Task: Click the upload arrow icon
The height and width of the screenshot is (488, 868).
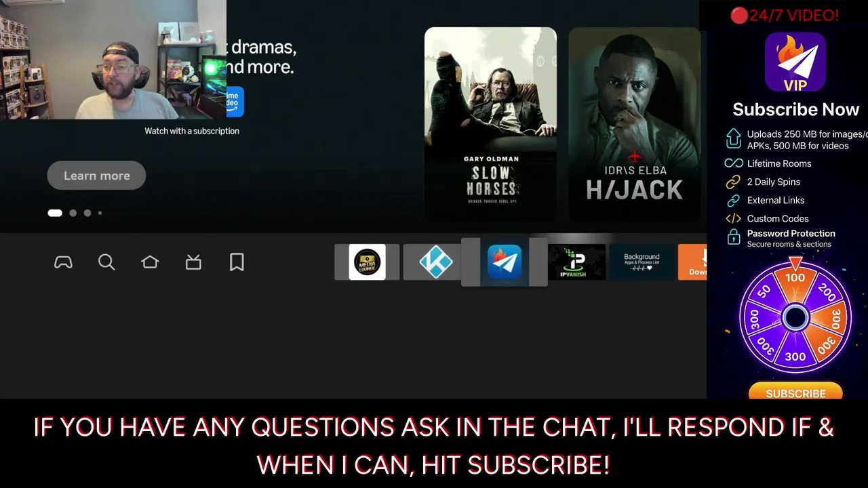Action: (733, 138)
